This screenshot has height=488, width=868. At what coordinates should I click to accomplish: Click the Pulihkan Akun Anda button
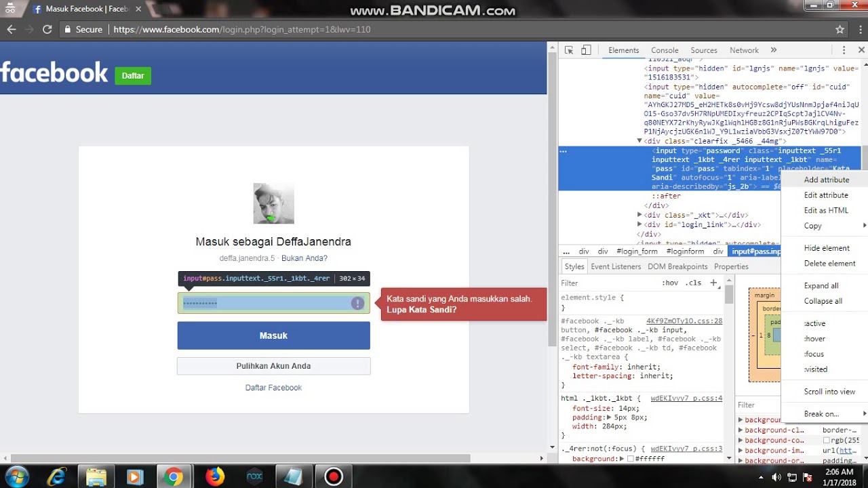[273, 366]
